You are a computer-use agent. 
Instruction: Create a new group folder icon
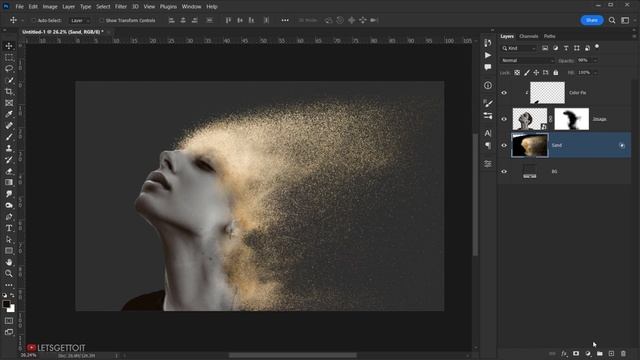click(x=599, y=353)
